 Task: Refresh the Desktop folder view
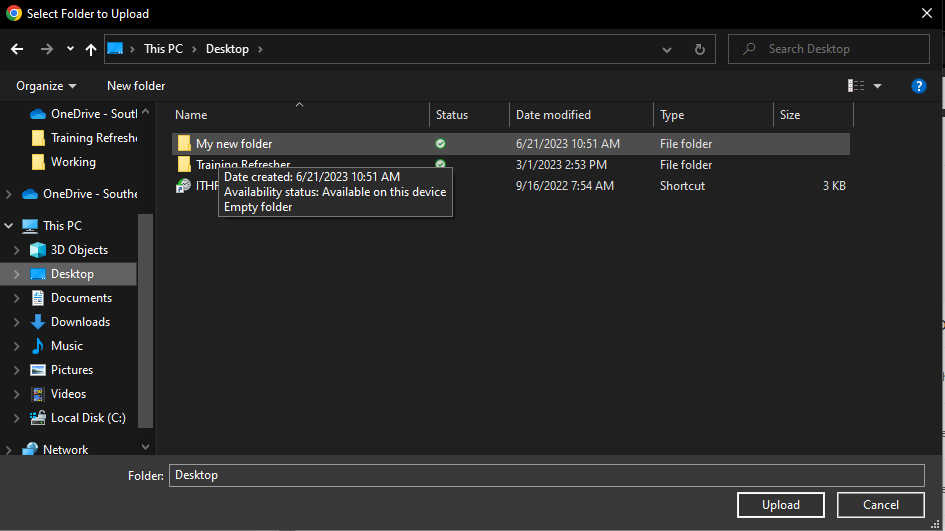tap(699, 49)
